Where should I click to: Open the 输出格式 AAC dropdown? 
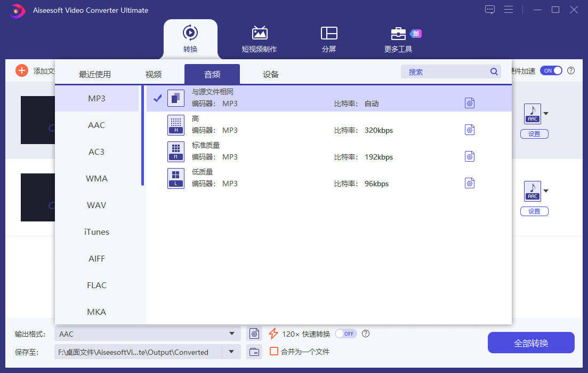pos(233,333)
